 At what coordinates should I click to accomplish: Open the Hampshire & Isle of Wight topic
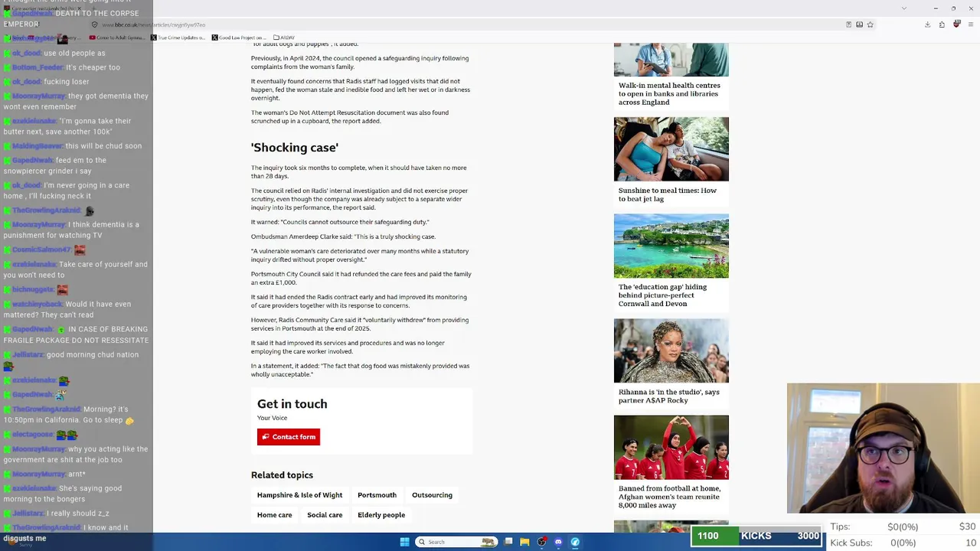[x=299, y=495]
